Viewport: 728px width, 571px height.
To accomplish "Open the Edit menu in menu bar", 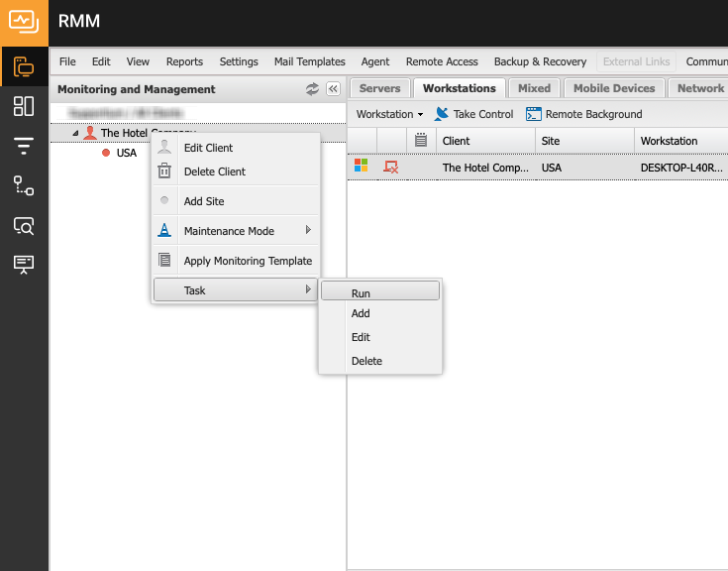I will pos(101,61).
